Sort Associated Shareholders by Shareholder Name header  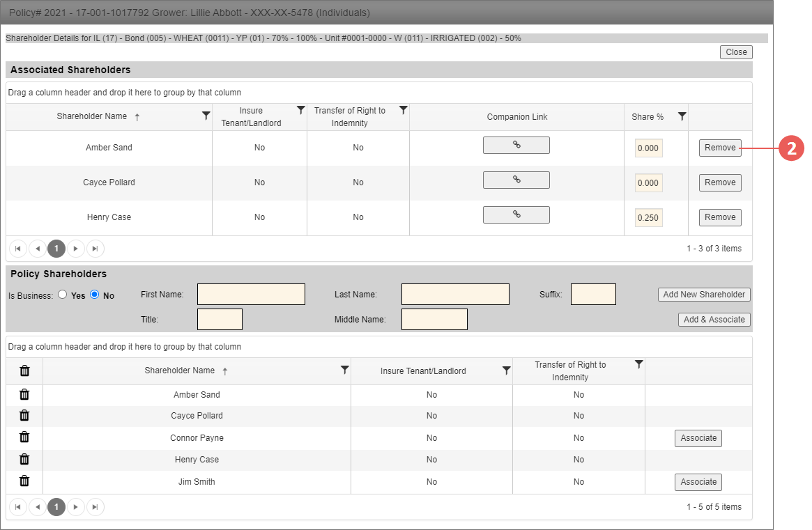click(92, 116)
